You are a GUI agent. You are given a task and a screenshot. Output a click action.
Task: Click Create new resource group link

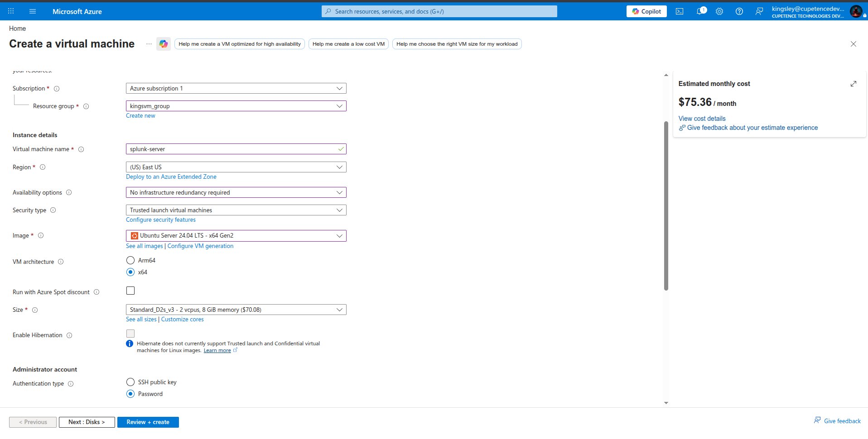click(140, 116)
